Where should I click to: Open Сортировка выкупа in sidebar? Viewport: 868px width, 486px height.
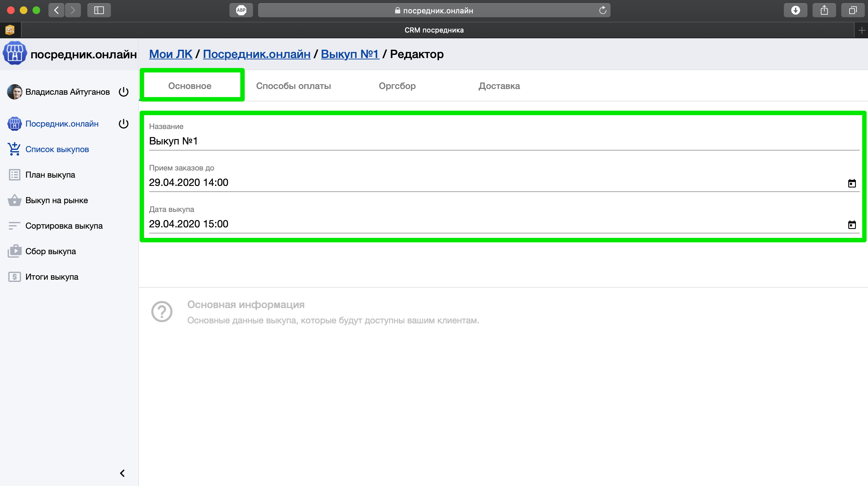[64, 226]
